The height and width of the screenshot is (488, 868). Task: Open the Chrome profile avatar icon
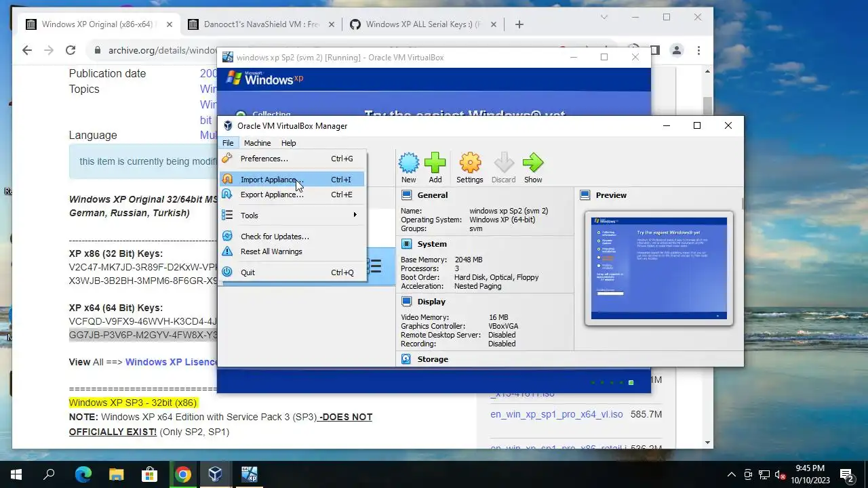click(x=676, y=50)
